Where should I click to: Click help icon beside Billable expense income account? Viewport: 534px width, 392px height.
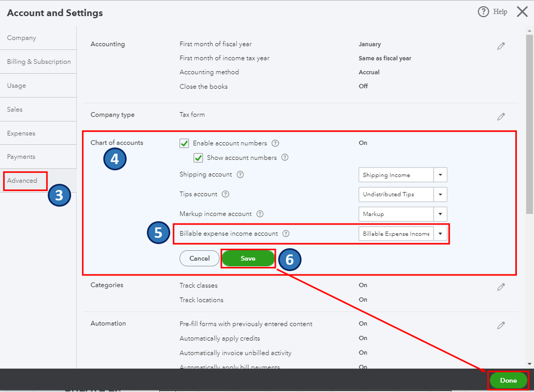coord(286,234)
